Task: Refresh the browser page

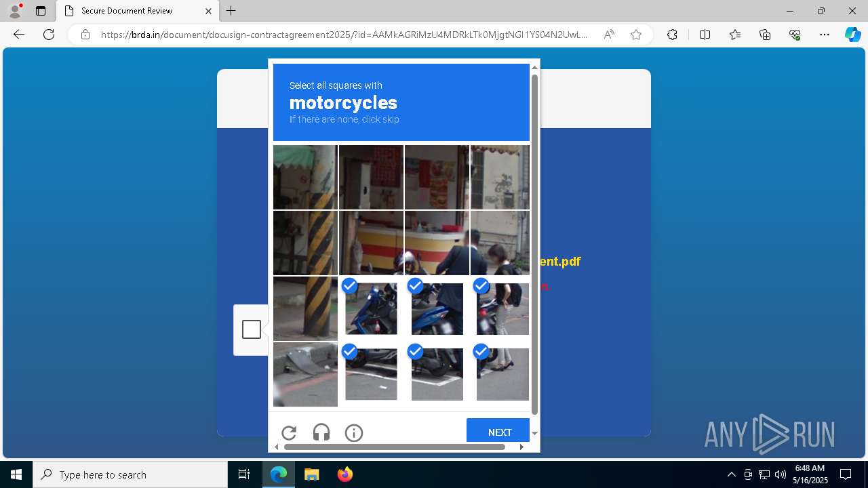Action: coord(49,35)
